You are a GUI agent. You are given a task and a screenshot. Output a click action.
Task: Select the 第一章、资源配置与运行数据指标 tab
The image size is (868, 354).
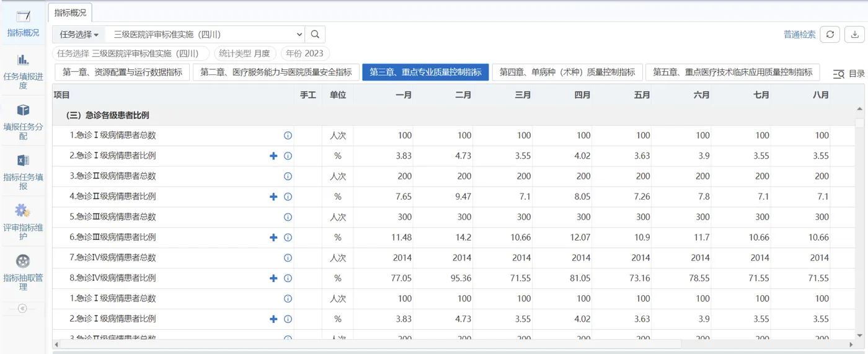[122, 72]
